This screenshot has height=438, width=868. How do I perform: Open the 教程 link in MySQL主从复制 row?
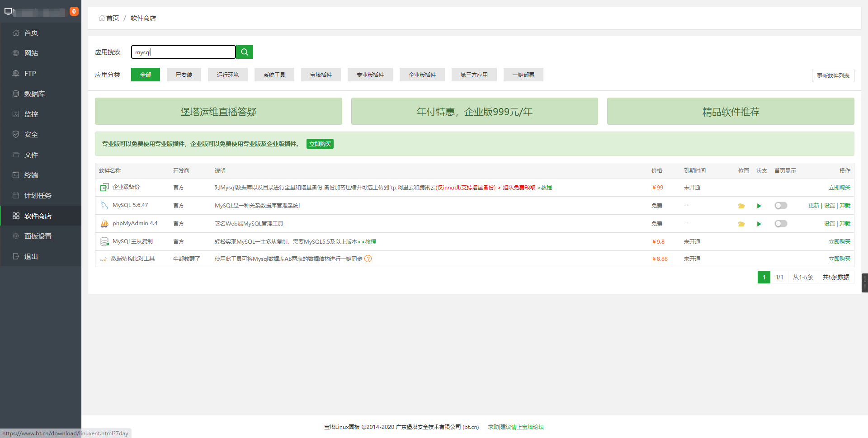tap(369, 242)
